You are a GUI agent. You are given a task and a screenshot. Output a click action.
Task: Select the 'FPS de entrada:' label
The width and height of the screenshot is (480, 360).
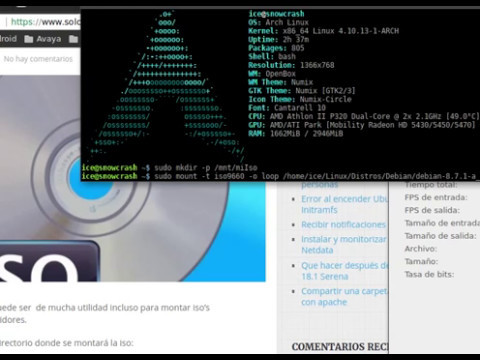click(x=436, y=197)
